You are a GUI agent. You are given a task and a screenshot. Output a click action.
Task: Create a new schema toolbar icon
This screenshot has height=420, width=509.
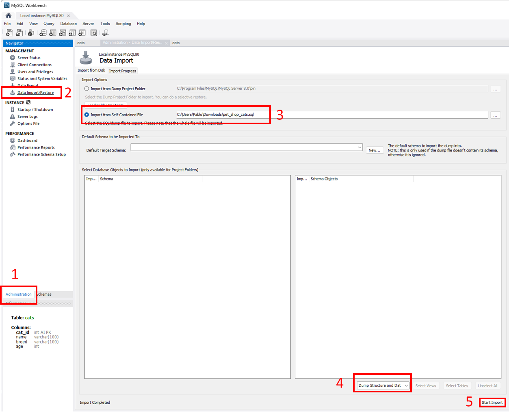[x=43, y=33]
